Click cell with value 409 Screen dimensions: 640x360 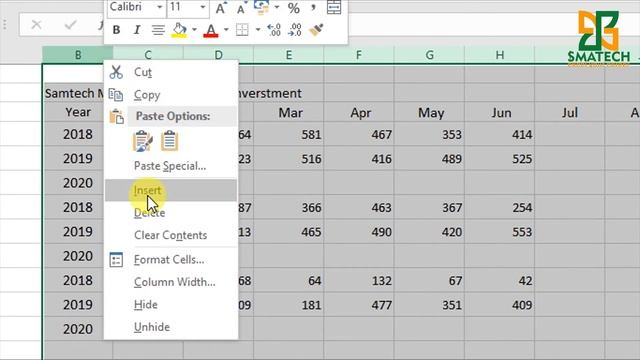(x=500, y=305)
